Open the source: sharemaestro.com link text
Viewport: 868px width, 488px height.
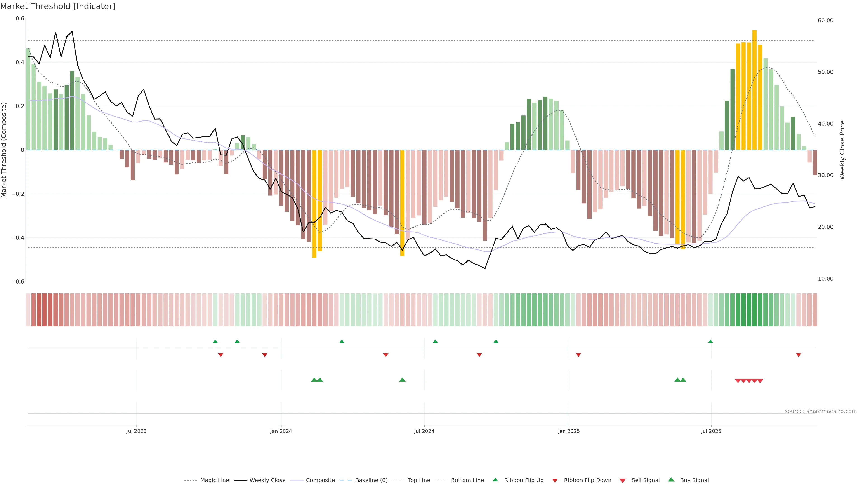pyautogui.click(x=821, y=411)
